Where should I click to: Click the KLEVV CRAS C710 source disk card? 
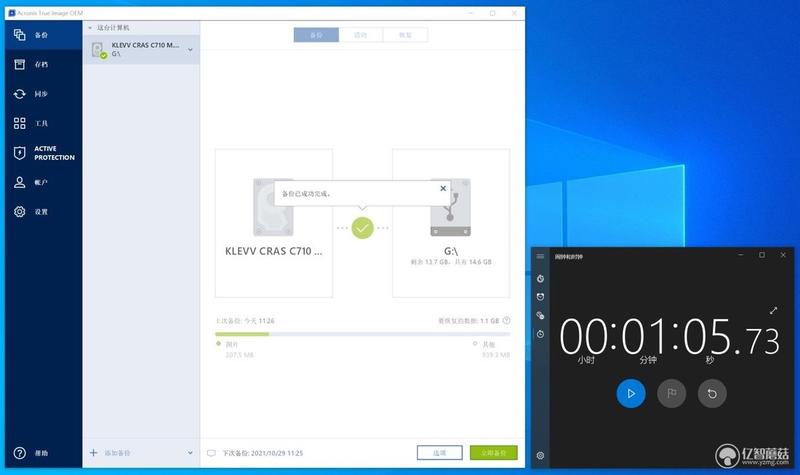(x=274, y=223)
